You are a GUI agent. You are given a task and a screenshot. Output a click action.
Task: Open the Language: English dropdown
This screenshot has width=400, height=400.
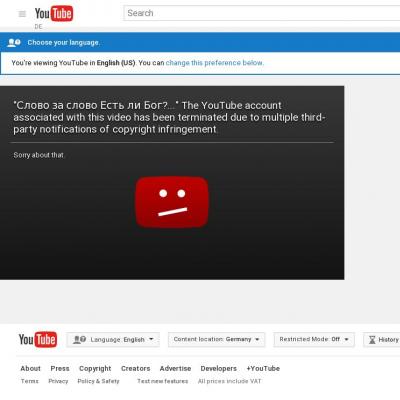113,340
